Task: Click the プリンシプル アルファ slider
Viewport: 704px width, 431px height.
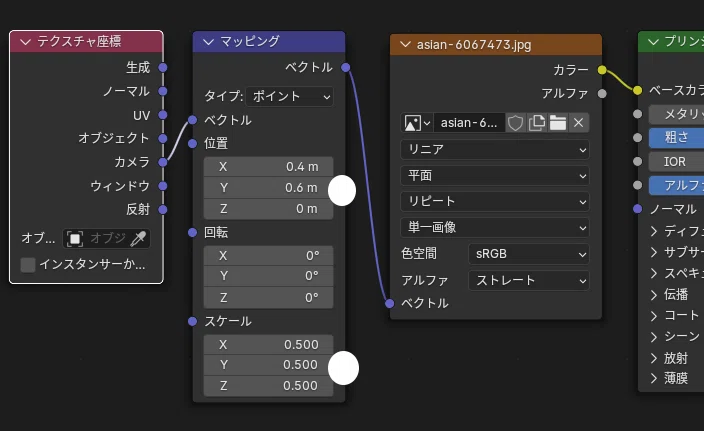Action: [x=676, y=185]
